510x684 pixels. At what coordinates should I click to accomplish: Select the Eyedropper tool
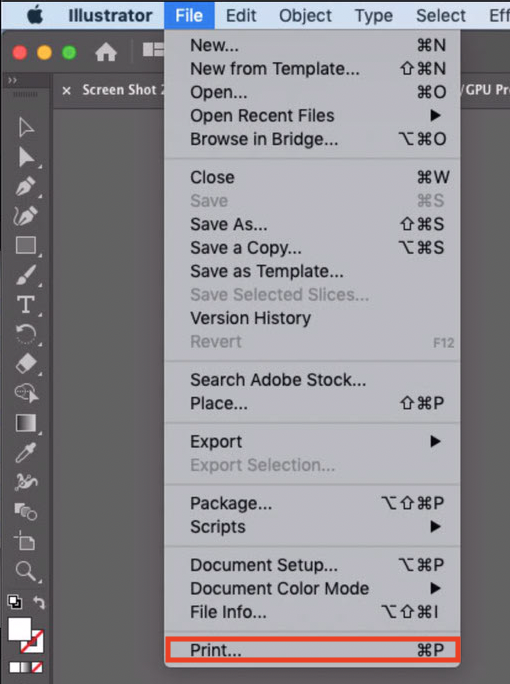coord(25,453)
